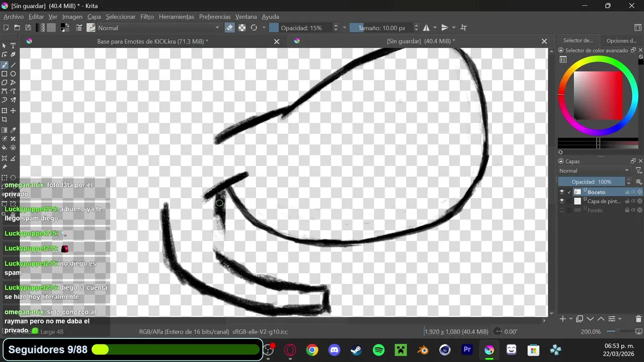Switch to Base para Emotes de KICK.kra tab
The image size is (644, 362).
tap(152, 41)
